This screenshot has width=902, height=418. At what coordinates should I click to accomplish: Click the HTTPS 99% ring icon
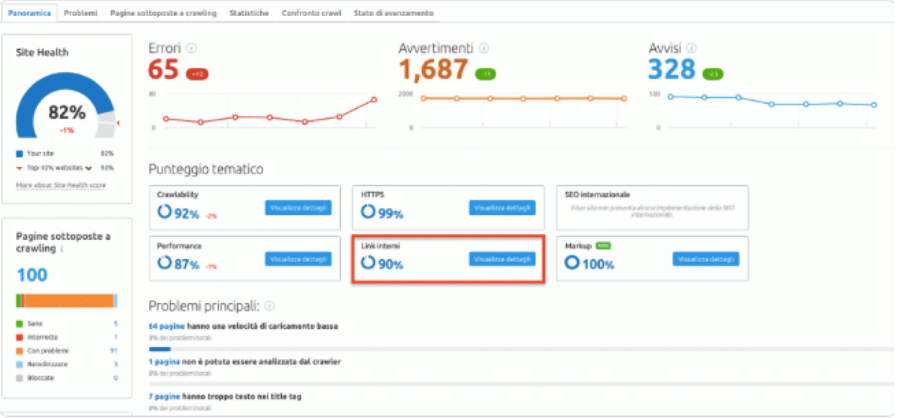[x=368, y=212]
